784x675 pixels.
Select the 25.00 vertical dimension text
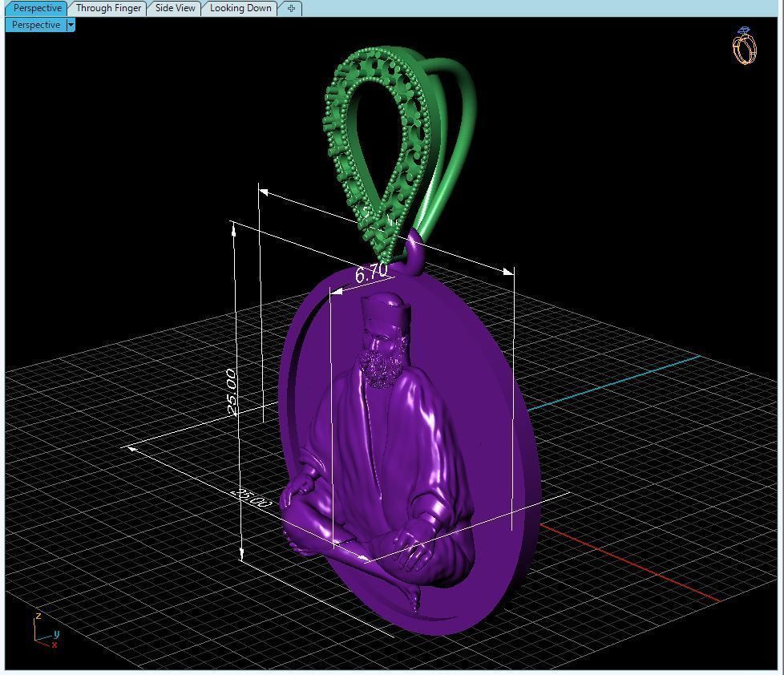[x=231, y=391]
